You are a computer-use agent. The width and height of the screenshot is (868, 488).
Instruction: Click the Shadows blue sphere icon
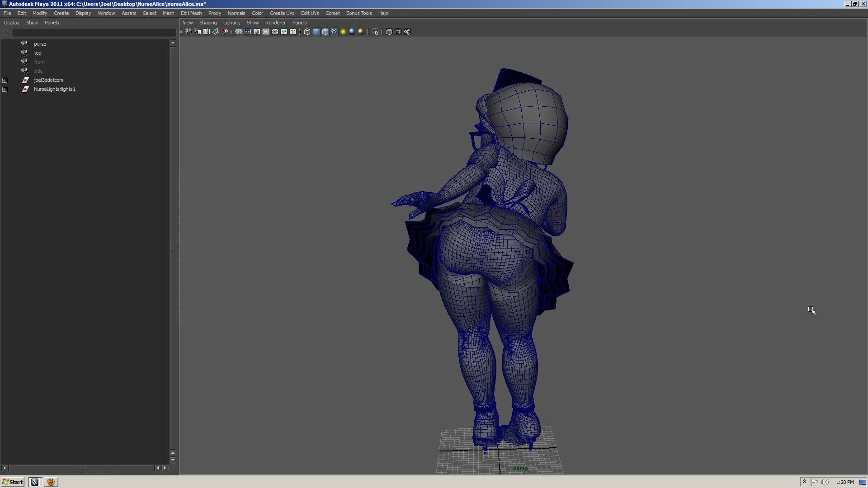click(x=352, y=32)
